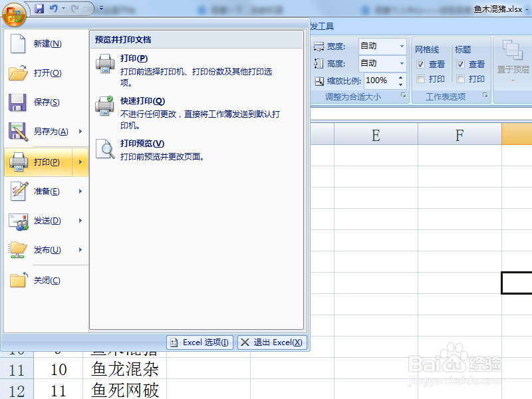The image size is (532, 399).
Task: Select the row 12 header
Action: point(17,390)
